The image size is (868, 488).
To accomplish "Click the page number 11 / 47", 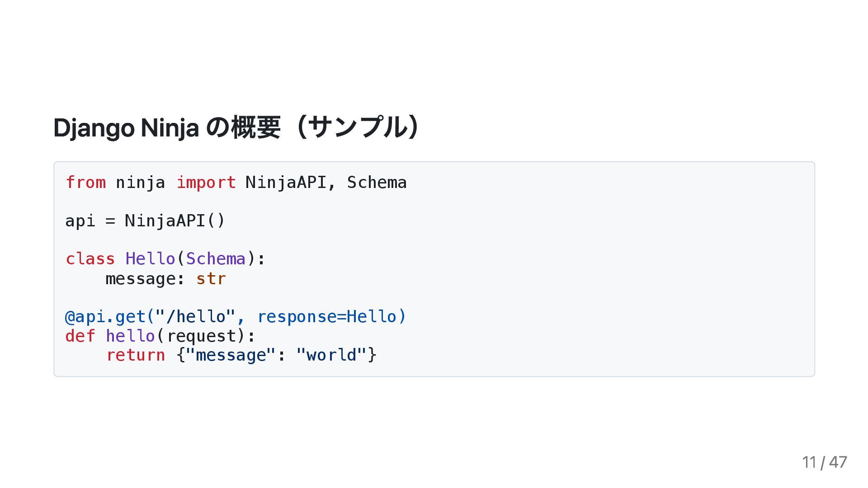I will point(825,462).
